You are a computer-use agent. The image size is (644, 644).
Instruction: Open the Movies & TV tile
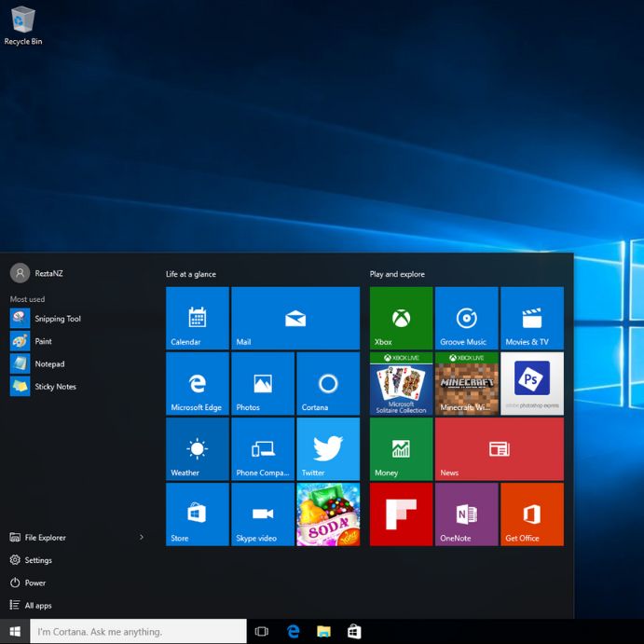532,318
